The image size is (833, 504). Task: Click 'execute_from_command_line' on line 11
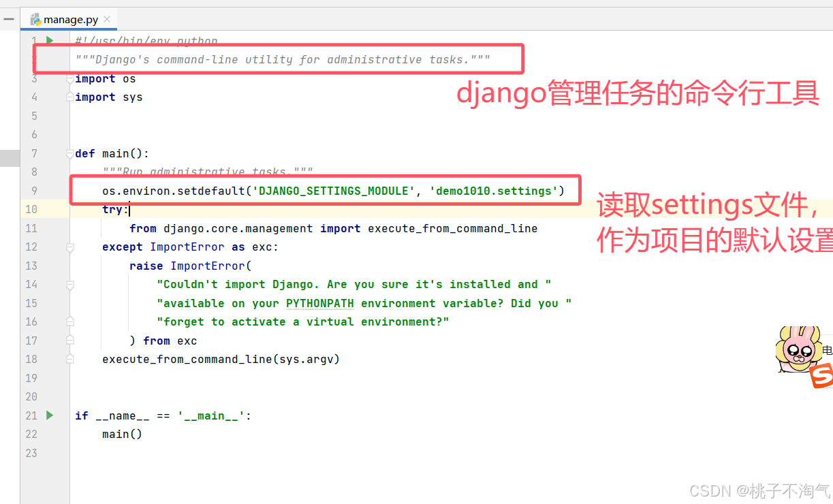click(453, 228)
